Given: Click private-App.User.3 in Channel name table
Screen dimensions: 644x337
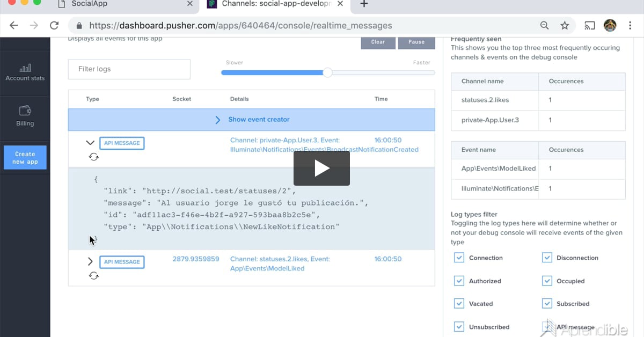Looking at the screenshot, I should coord(490,120).
